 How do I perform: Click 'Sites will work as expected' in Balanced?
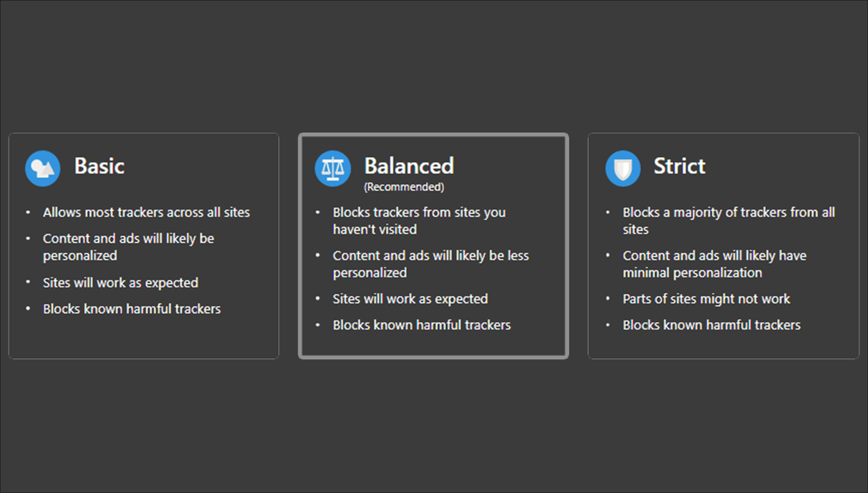tap(410, 299)
